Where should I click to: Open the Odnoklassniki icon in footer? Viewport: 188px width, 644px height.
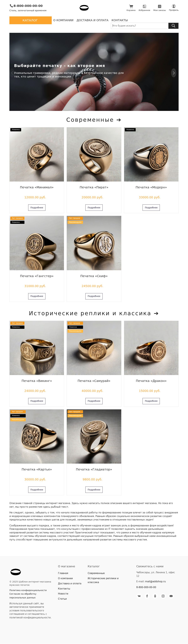[155, 596]
